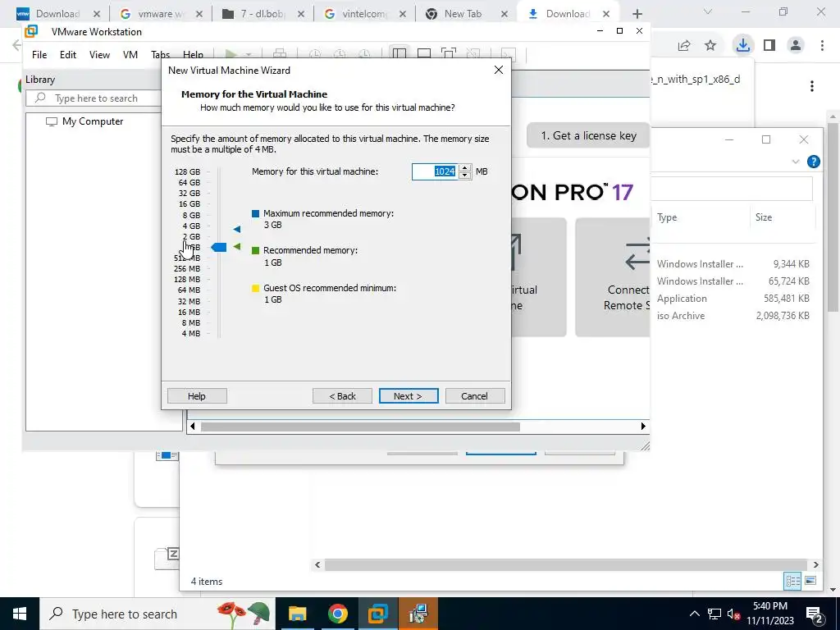
Task: Toggle the show library panel icon
Action: coord(399,54)
